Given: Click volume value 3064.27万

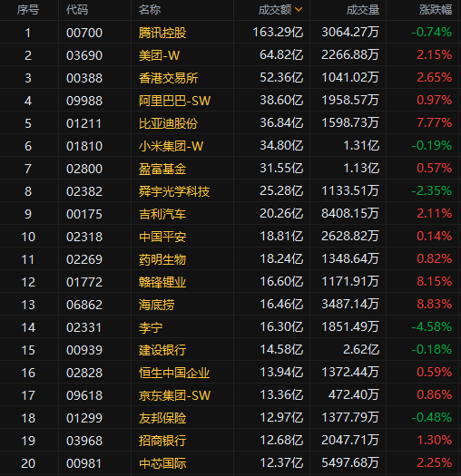Looking at the screenshot, I should pyautogui.click(x=350, y=32).
